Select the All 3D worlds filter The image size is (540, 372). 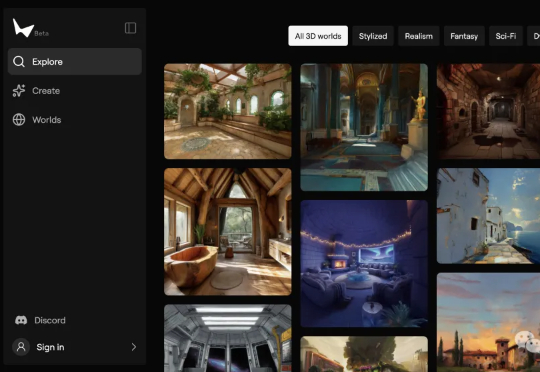point(318,36)
